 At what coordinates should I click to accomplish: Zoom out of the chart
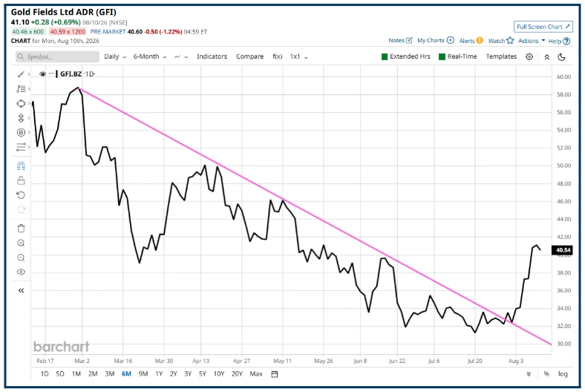(21, 258)
